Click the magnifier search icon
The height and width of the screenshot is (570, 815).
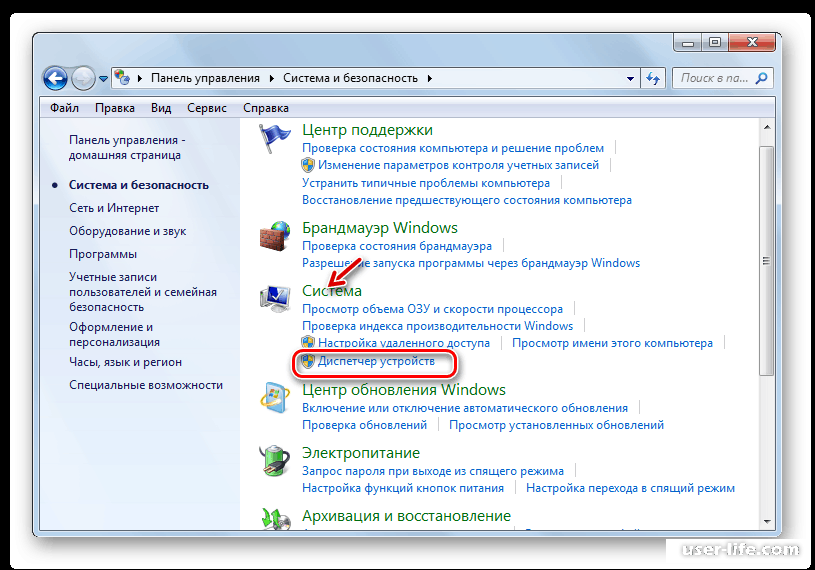coord(761,78)
